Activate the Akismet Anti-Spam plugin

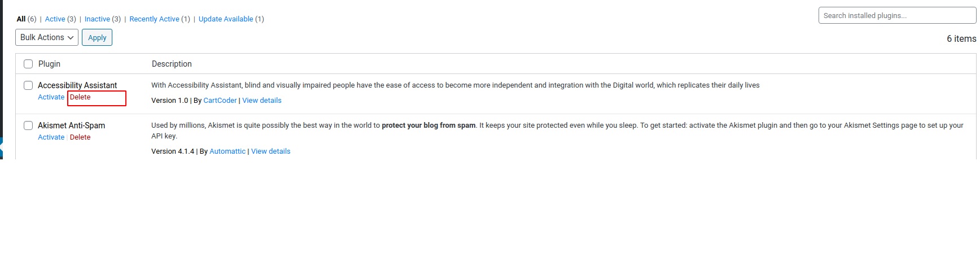coord(51,137)
